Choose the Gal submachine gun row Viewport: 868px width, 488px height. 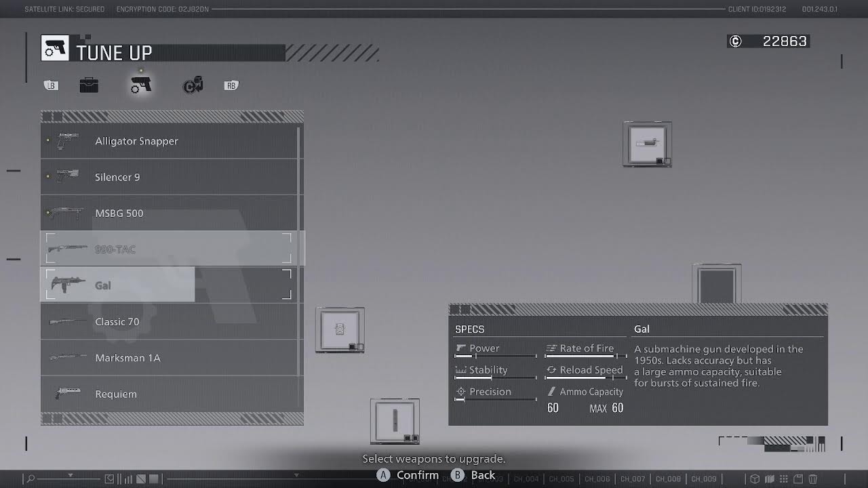[x=169, y=285]
